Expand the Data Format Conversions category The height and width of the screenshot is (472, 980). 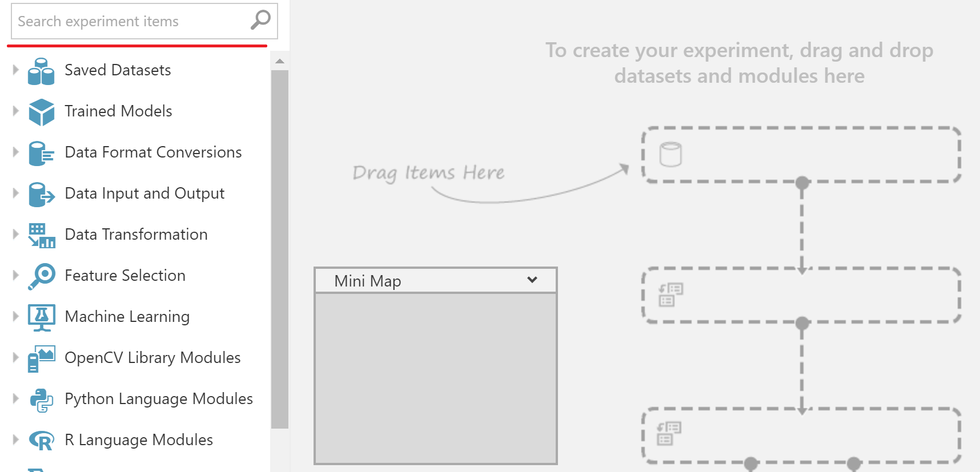tap(15, 152)
